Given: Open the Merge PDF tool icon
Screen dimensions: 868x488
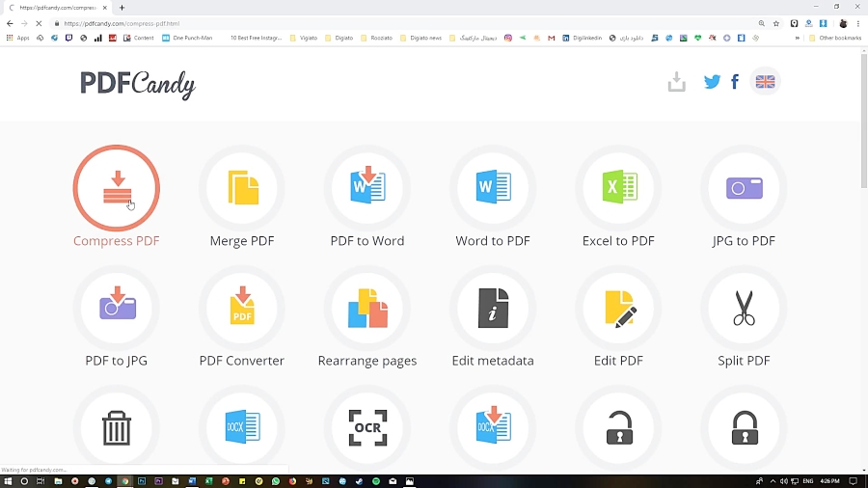Looking at the screenshot, I should [x=242, y=188].
